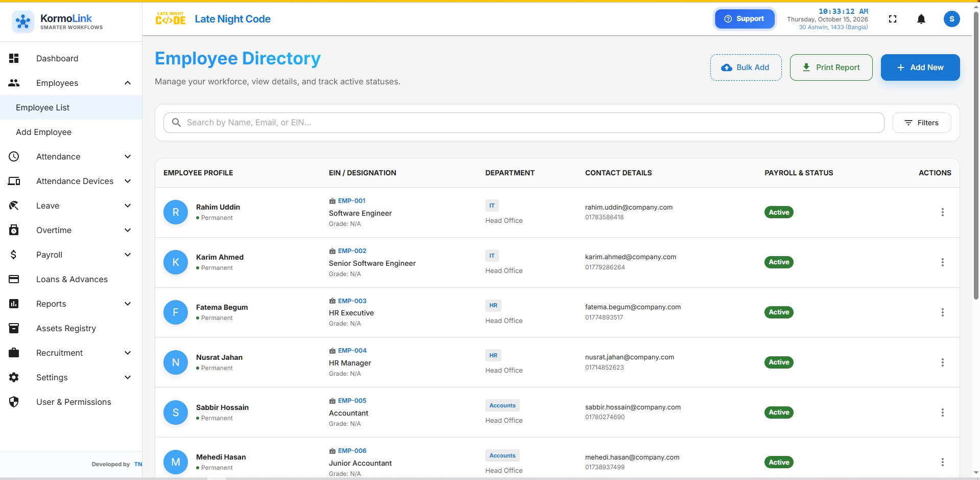Open actions menu for Karim Ahmed

[942, 262]
